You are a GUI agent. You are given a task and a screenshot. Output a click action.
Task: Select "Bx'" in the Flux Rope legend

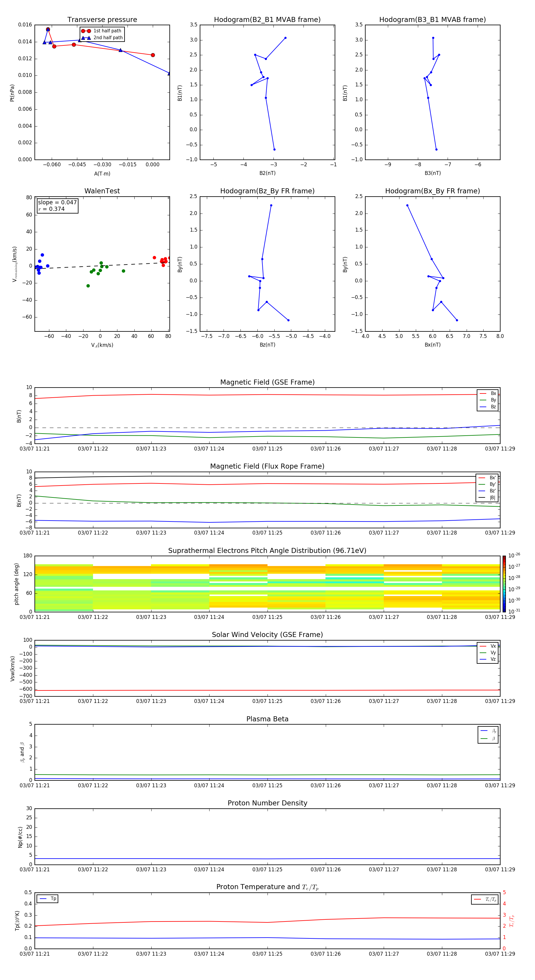pyautogui.click(x=487, y=478)
